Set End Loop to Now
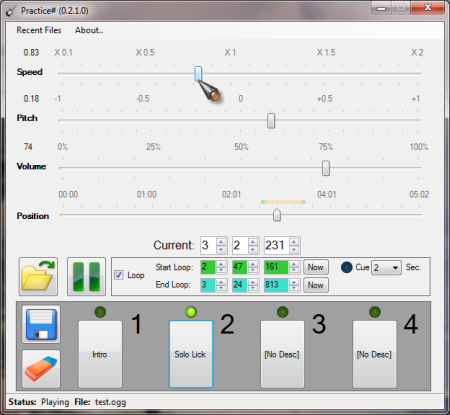This screenshot has height=415, width=450. pyautogui.click(x=316, y=285)
